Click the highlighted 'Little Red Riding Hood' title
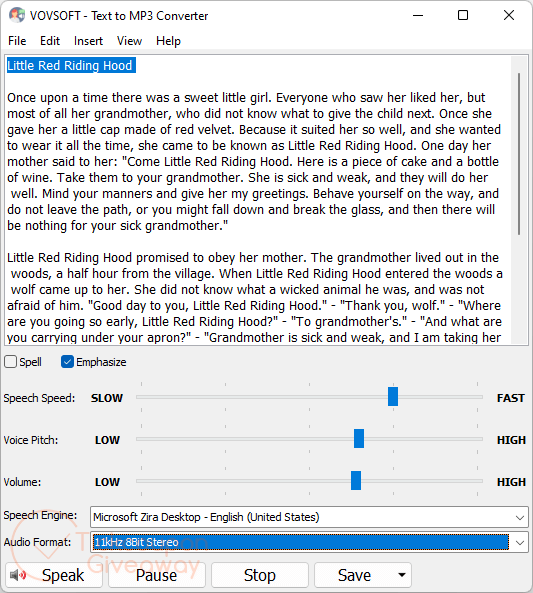 pos(70,65)
